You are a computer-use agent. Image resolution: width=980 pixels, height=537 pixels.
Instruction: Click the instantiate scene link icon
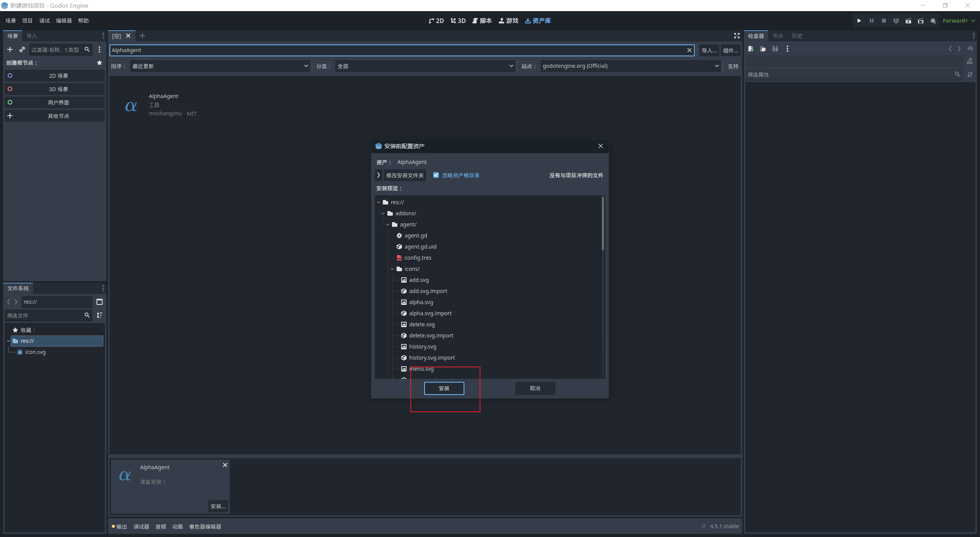click(x=22, y=49)
